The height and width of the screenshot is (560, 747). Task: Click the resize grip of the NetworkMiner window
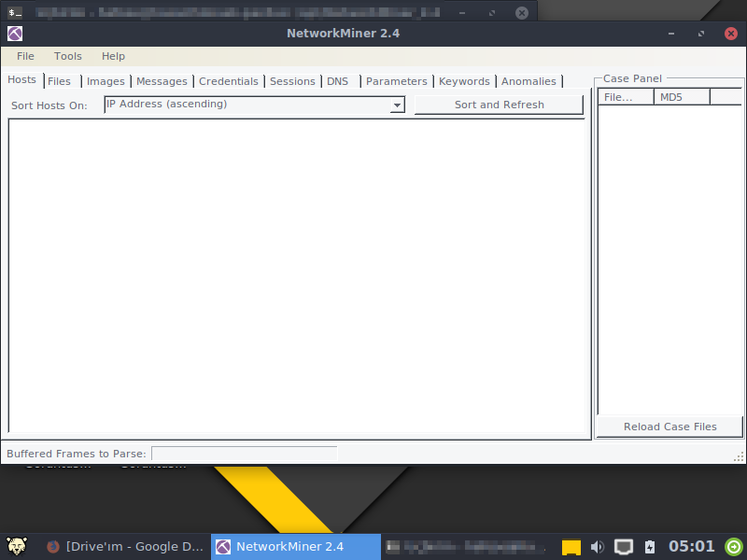tap(739, 457)
